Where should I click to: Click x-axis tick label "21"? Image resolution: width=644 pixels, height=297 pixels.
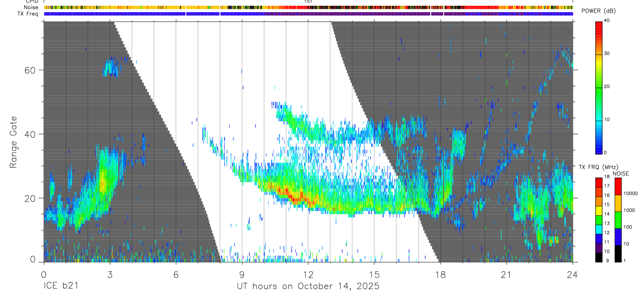point(506,274)
